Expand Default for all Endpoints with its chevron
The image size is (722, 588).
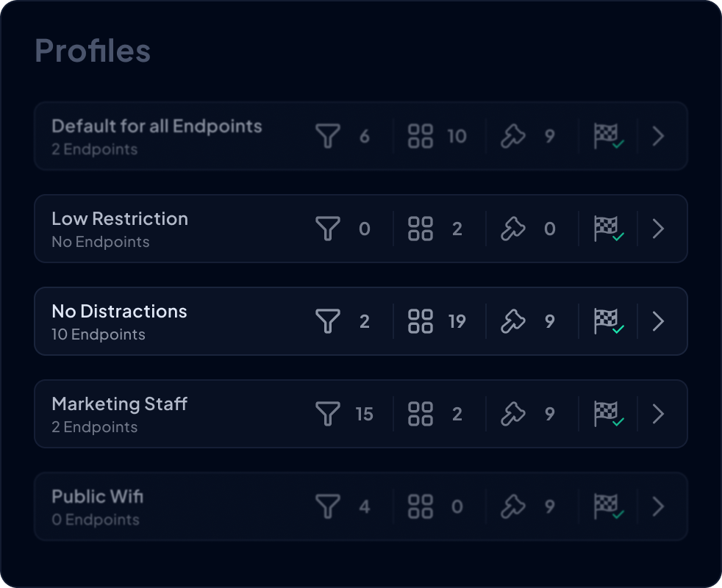point(659,136)
